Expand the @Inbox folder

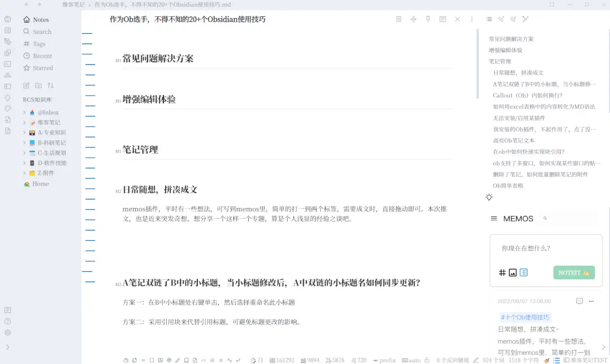[x=24, y=112]
